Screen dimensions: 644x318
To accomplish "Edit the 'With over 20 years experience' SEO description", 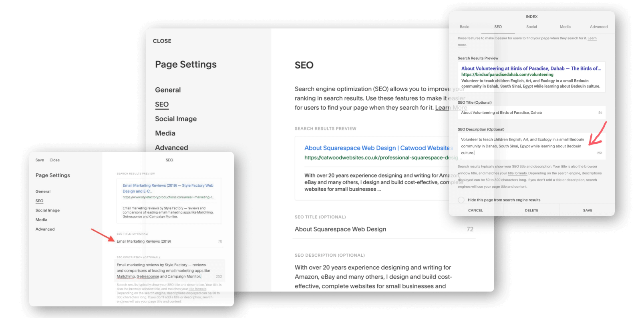I will click(373, 277).
